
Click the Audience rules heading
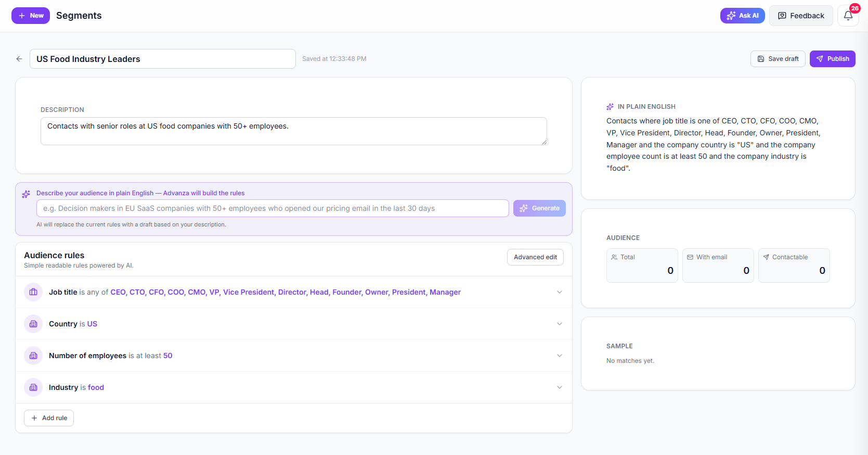pyautogui.click(x=54, y=255)
